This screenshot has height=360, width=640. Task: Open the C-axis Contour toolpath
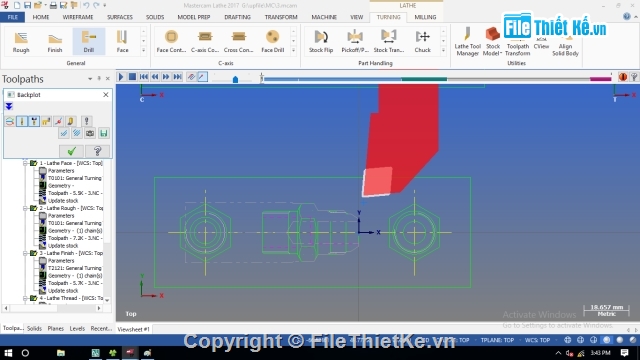click(205, 42)
